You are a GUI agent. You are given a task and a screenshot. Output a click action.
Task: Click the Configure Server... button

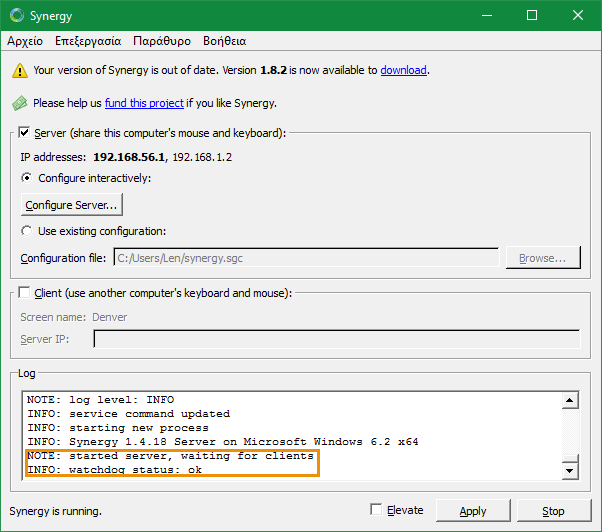coord(72,205)
